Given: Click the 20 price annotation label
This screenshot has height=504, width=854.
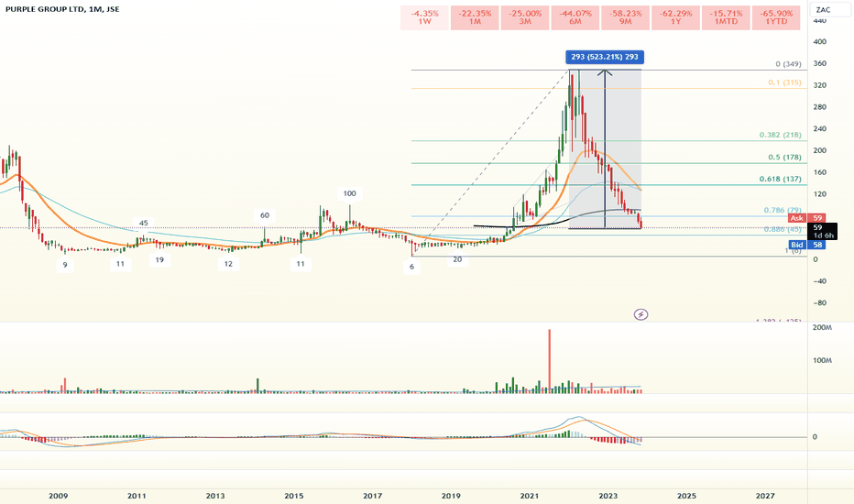Looking at the screenshot, I should (457, 260).
